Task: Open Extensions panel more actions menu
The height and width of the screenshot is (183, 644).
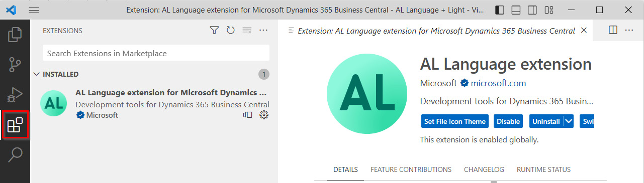Action: pos(263,31)
